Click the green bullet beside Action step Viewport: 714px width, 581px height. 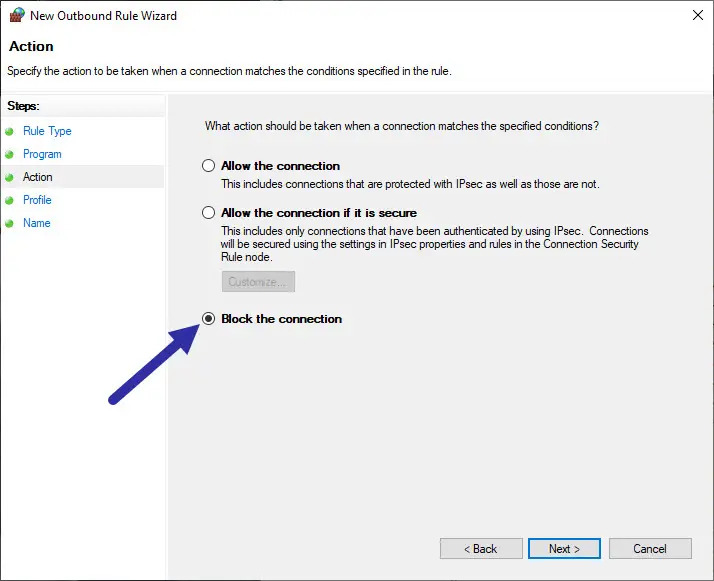coord(10,177)
